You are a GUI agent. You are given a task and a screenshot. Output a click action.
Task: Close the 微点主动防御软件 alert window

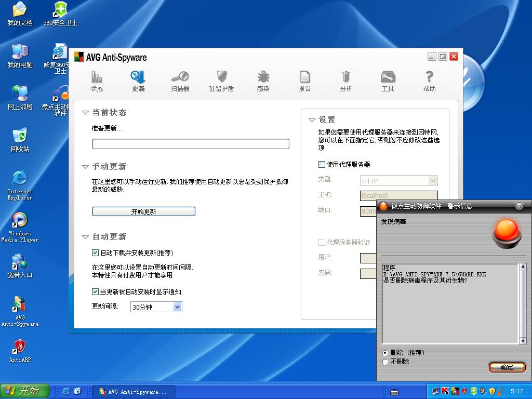(x=519, y=206)
